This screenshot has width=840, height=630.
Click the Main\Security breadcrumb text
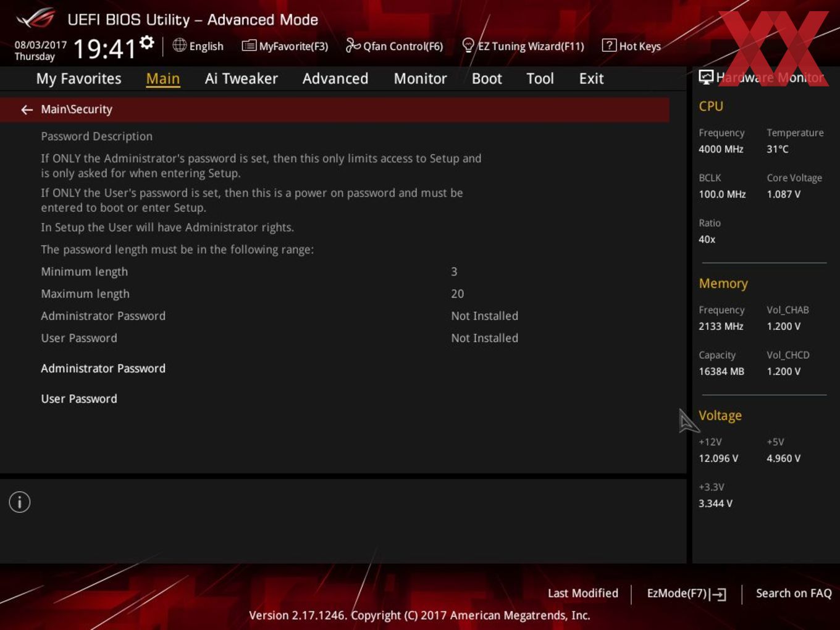(77, 109)
